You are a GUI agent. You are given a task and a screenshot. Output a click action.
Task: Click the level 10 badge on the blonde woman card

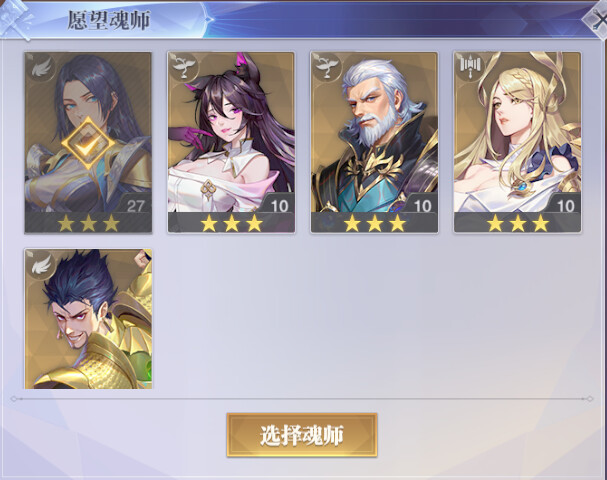(565, 205)
